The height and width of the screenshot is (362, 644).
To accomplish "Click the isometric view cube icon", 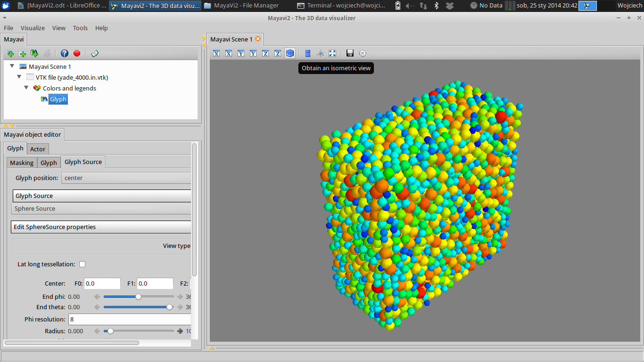I will point(289,54).
